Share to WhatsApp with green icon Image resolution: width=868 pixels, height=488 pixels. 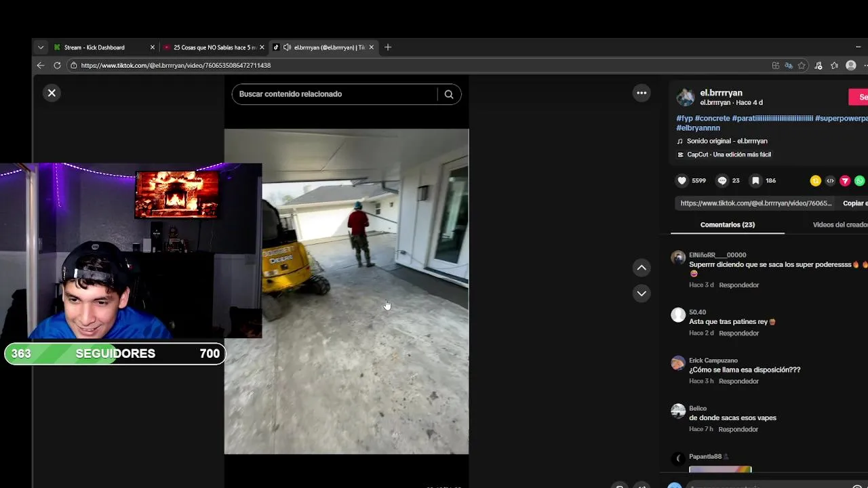[x=860, y=180]
